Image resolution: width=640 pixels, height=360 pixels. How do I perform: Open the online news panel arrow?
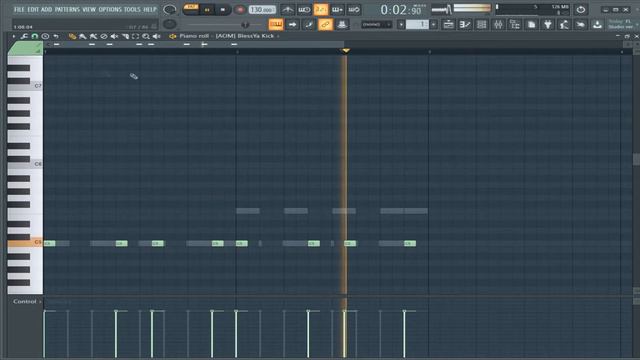(x=637, y=24)
